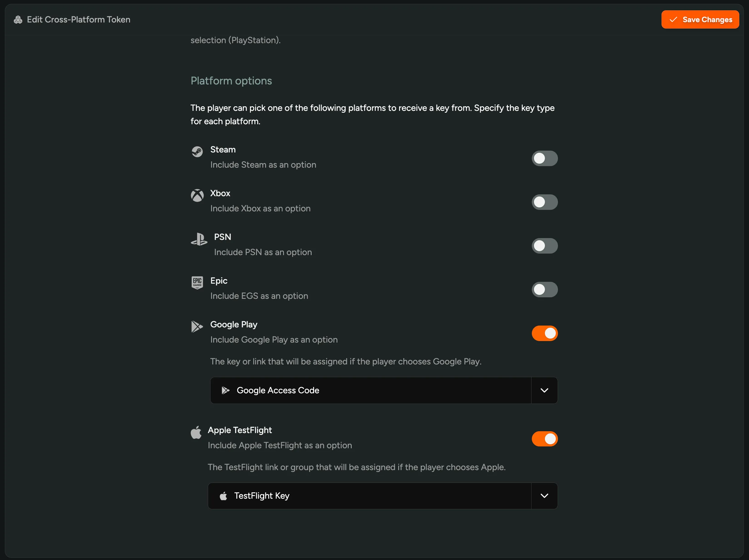Click the Google Play triangle icon
This screenshot has width=749, height=560.
(x=197, y=327)
